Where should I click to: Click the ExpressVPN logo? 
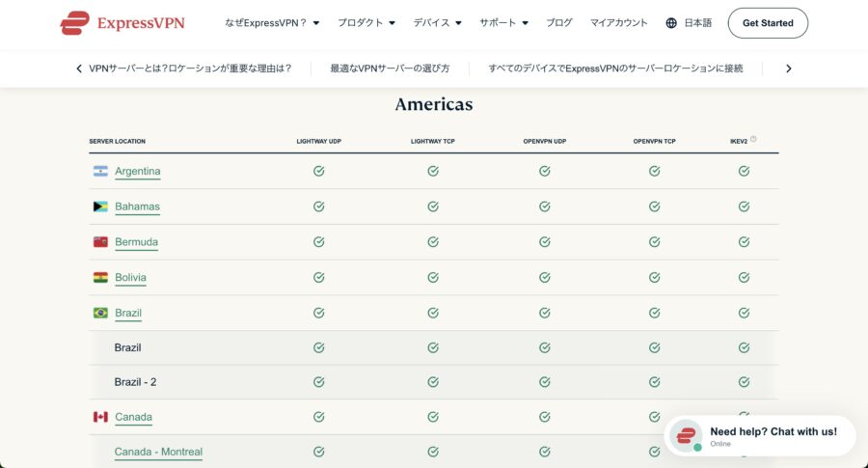(x=122, y=23)
